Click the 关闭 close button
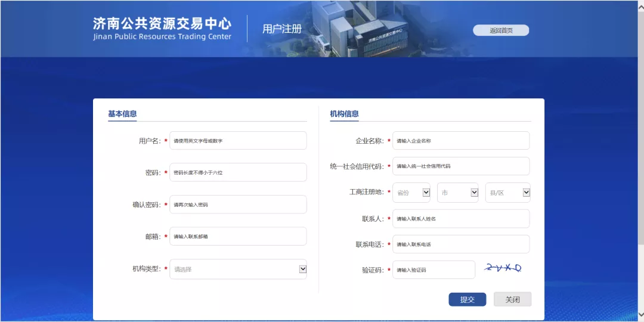Viewport: 644px width, 322px height. click(x=512, y=299)
